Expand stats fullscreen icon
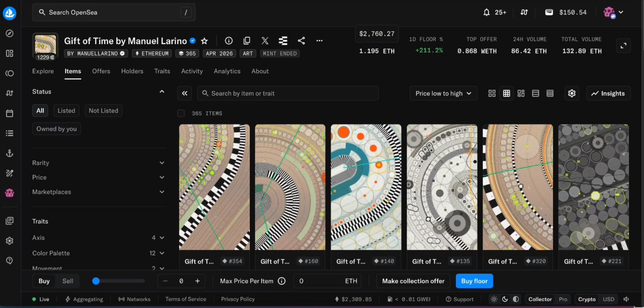 click(x=624, y=45)
